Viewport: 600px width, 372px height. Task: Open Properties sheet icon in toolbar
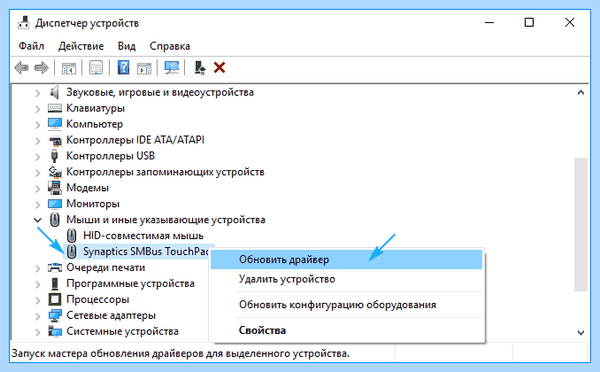(x=96, y=68)
